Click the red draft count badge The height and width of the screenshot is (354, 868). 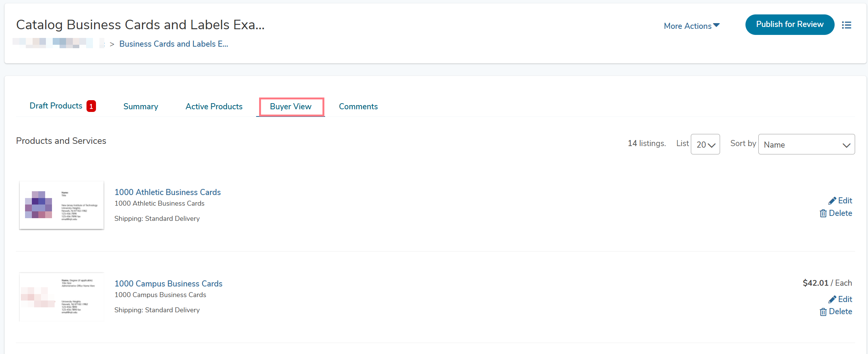[91, 106]
